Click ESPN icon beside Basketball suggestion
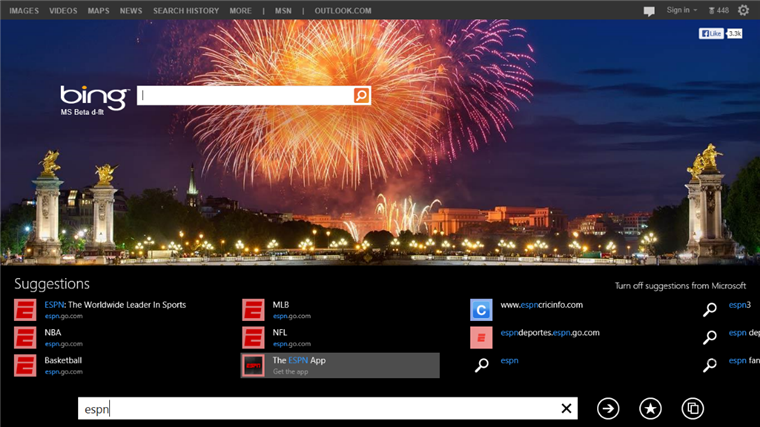 (25, 365)
